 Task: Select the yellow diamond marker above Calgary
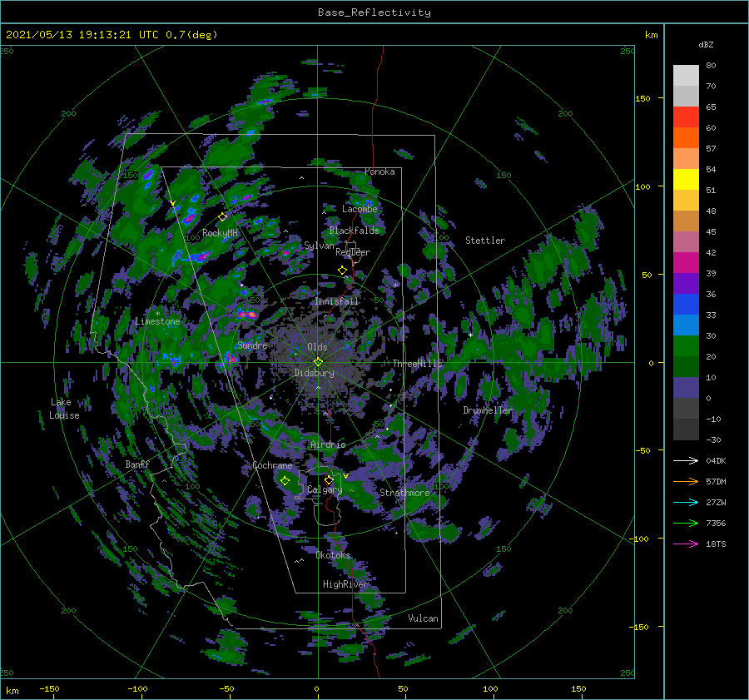pyautogui.click(x=329, y=479)
